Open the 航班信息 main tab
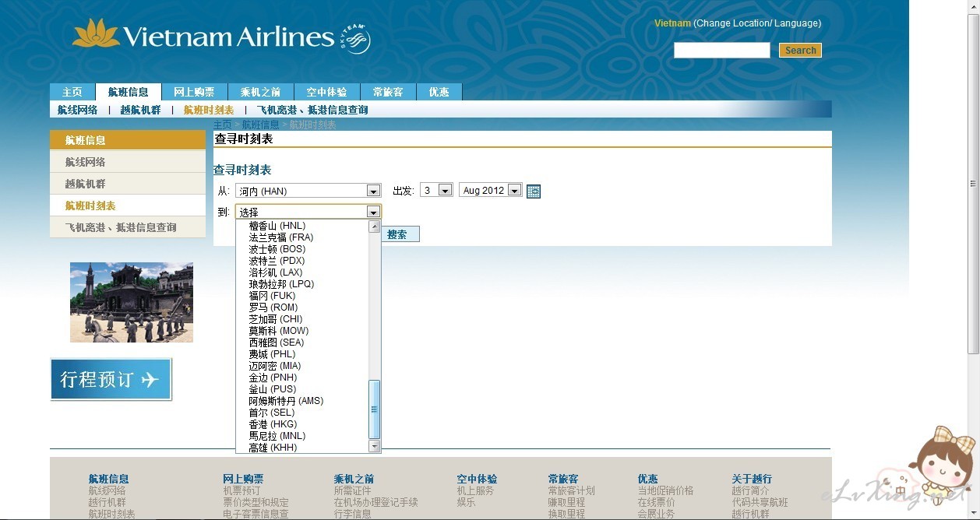 [129, 92]
